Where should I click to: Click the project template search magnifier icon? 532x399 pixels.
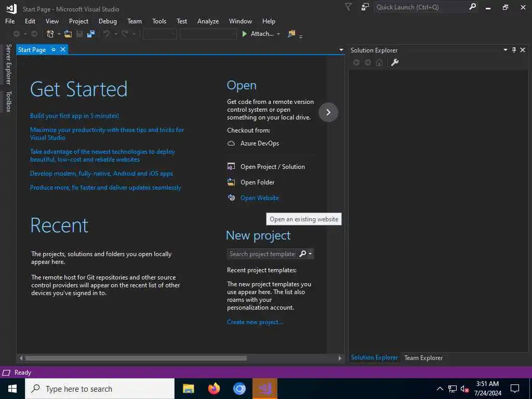[x=302, y=254]
